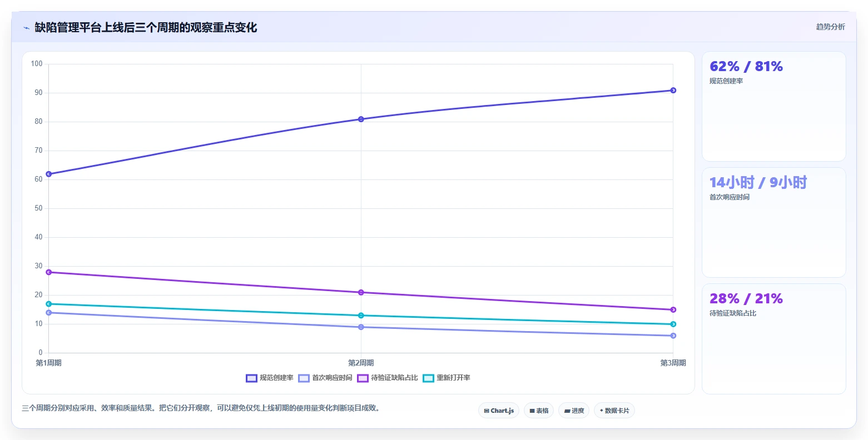Select the Chart.js tag chip

point(499,411)
